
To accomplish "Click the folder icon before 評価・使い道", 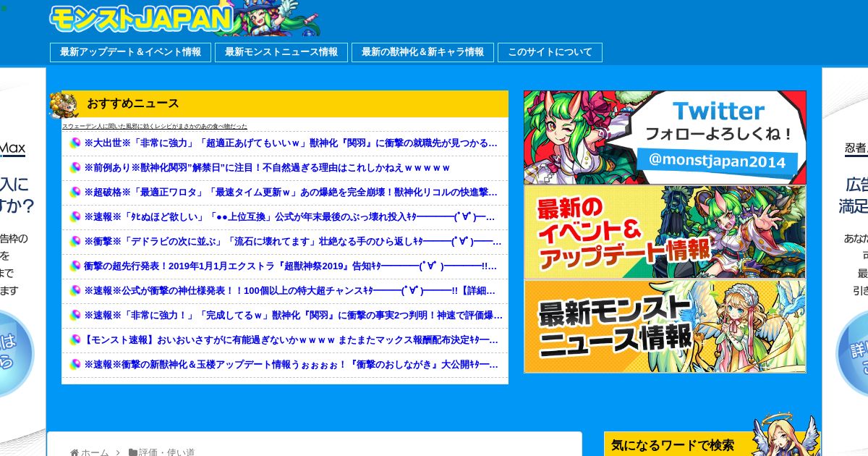I will click(133, 453).
